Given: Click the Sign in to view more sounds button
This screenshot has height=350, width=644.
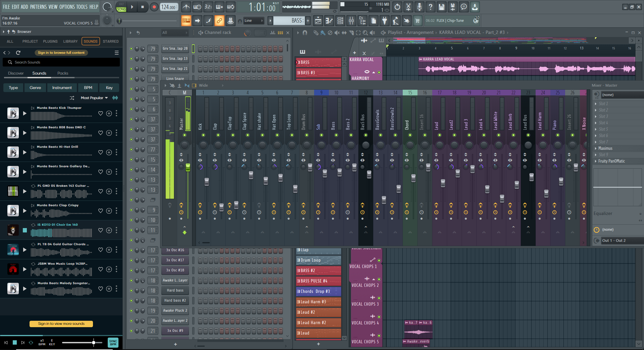Looking at the screenshot, I should click(61, 324).
